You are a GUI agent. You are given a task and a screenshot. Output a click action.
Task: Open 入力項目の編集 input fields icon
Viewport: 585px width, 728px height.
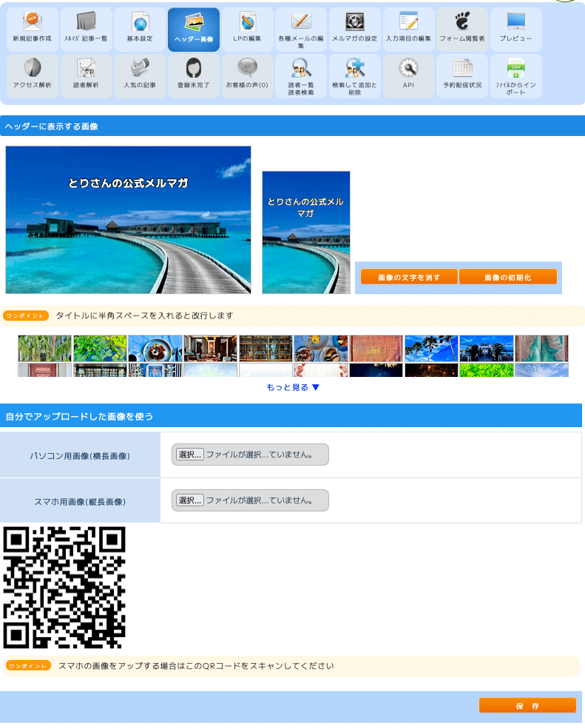point(408,30)
